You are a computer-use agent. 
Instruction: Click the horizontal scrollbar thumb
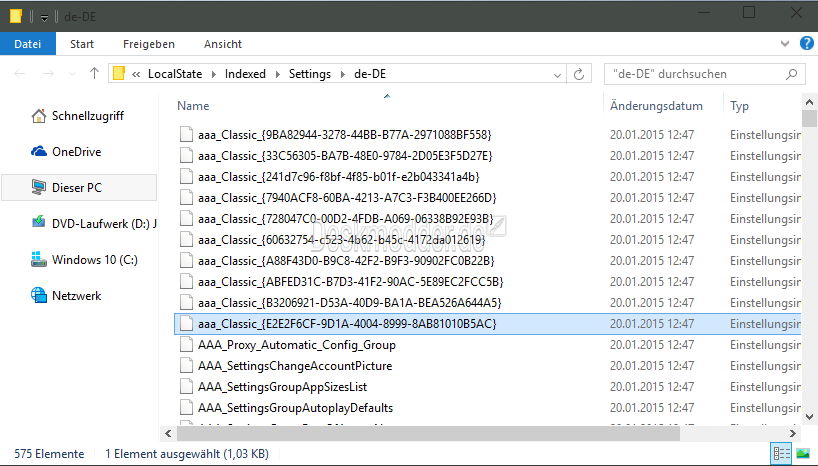[x=428, y=433]
